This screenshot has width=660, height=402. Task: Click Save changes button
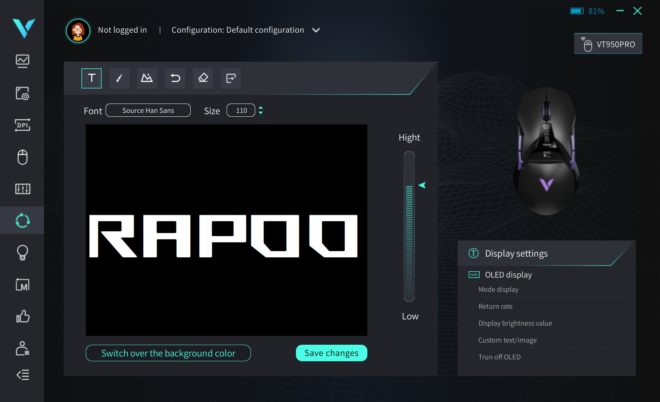click(331, 353)
